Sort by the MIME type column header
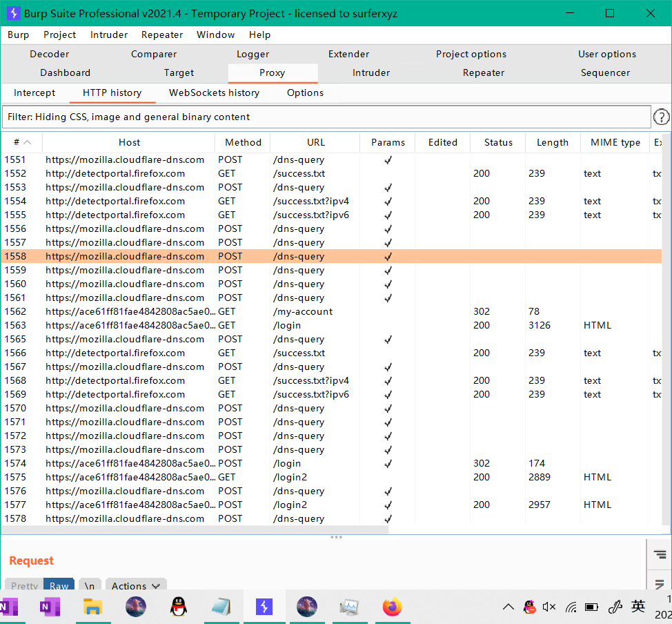Viewport: 672px width, 624px height. (x=615, y=142)
